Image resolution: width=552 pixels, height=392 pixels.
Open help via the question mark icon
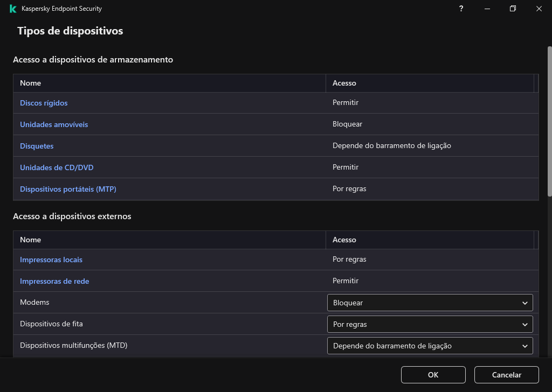461,9
